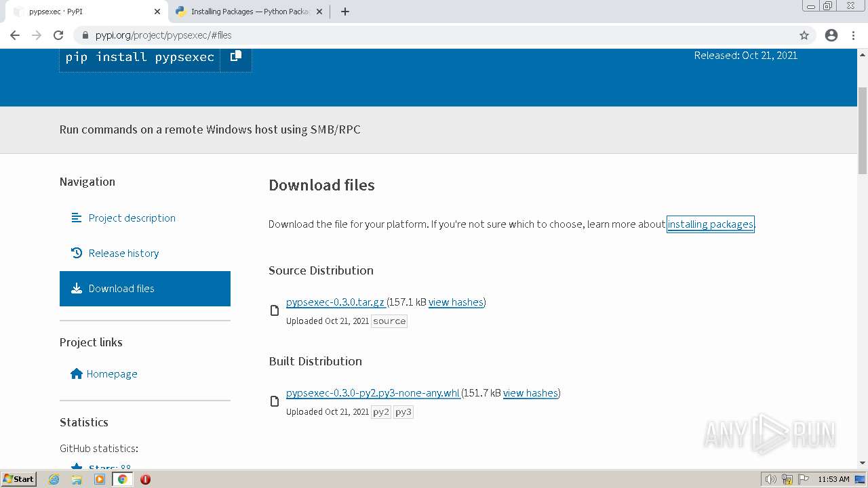Click the project summary about SMB/RPC
Image resolution: width=868 pixels, height=488 pixels.
(210, 129)
